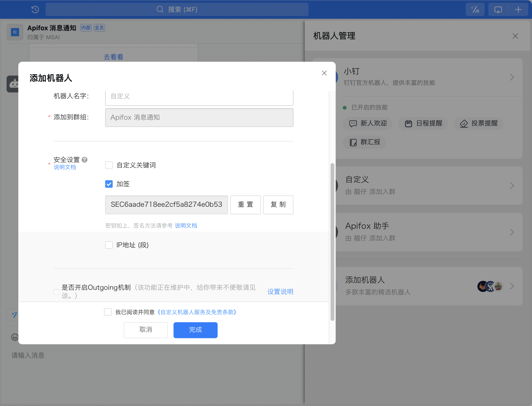
Task: Click the help question mark beside 安全设置
Action: pos(85,160)
